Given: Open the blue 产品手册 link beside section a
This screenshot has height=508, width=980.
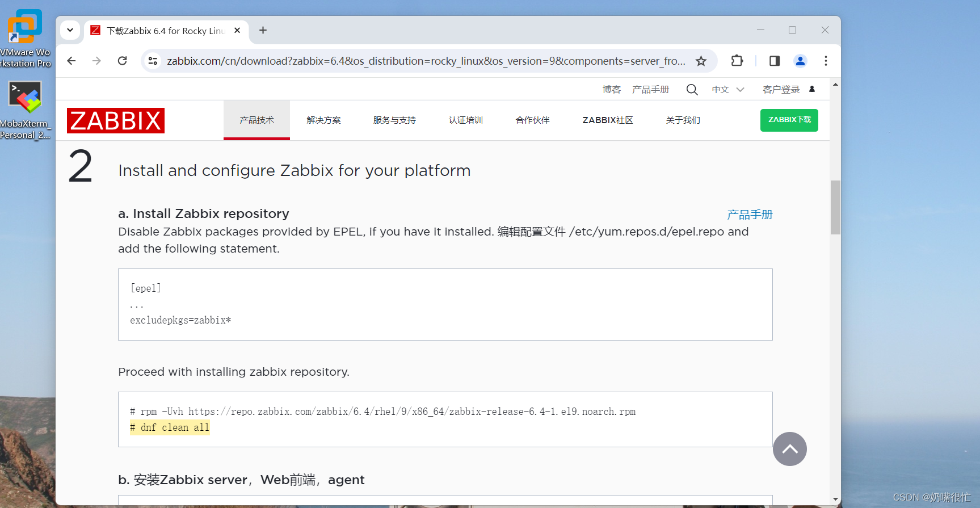Looking at the screenshot, I should [x=750, y=215].
